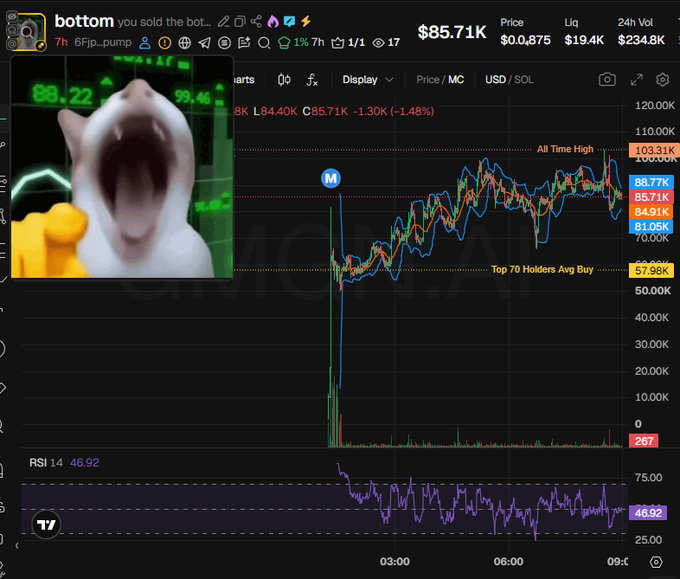Image resolution: width=680 pixels, height=579 pixels.
Task: Open the candlestick chart type icon
Action: 284,80
